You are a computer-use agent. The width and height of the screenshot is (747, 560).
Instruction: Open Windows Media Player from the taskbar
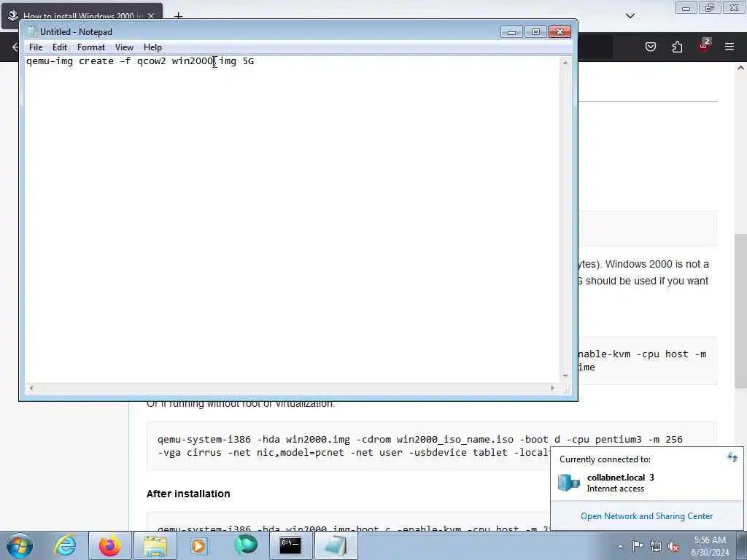(x=199, y=545)
